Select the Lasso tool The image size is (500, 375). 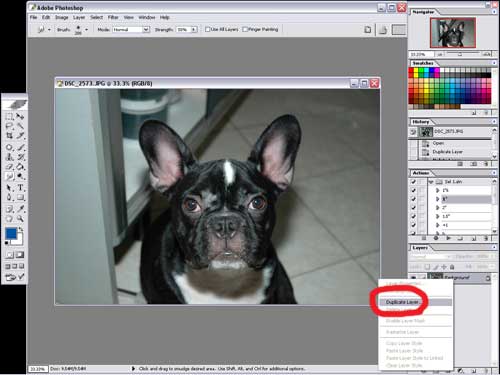click(9, 126)
